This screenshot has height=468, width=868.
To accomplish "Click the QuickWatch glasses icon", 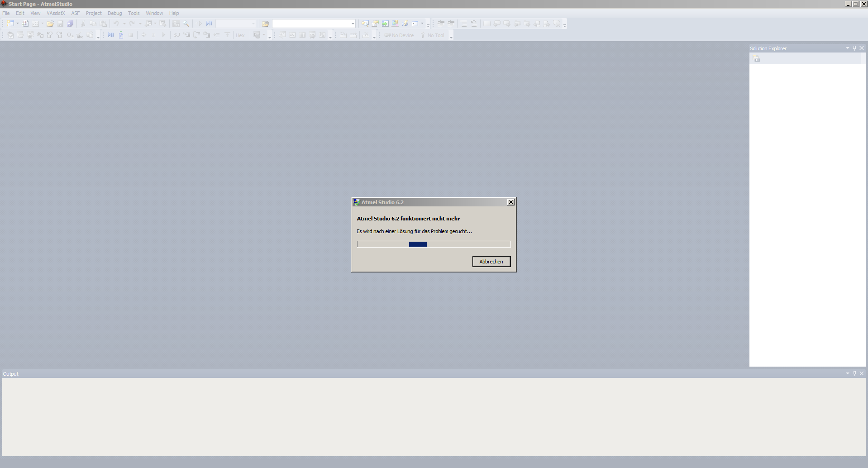I will [x=177, y=35].
